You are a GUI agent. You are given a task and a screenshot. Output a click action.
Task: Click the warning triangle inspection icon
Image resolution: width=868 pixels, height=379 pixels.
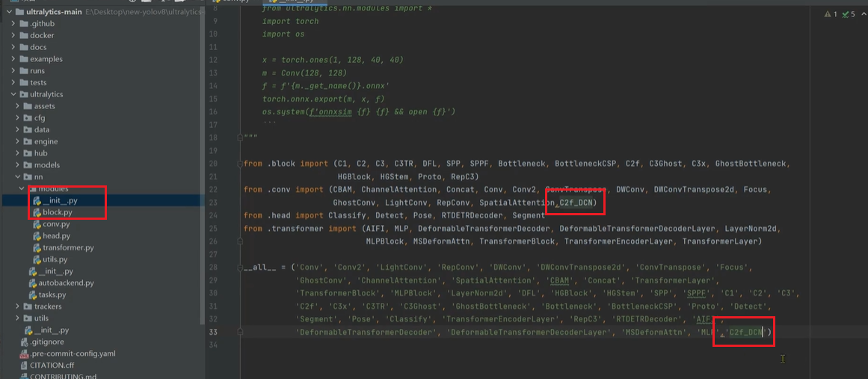828,14
